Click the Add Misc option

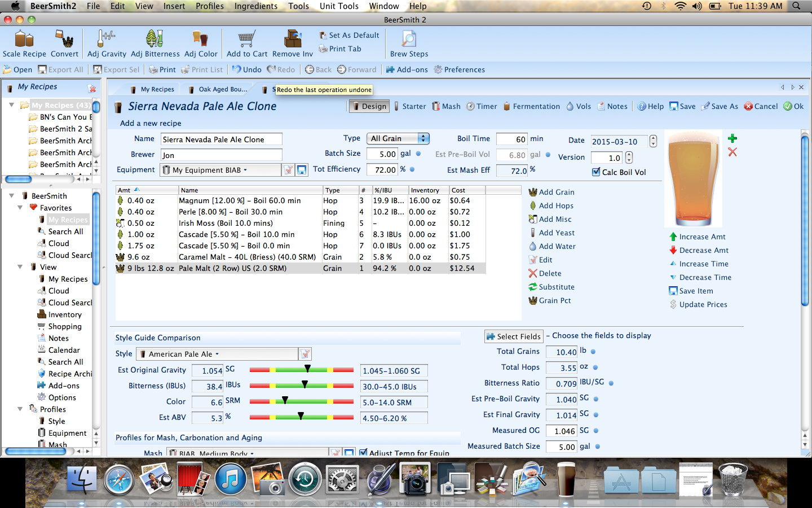pos(550,219)
